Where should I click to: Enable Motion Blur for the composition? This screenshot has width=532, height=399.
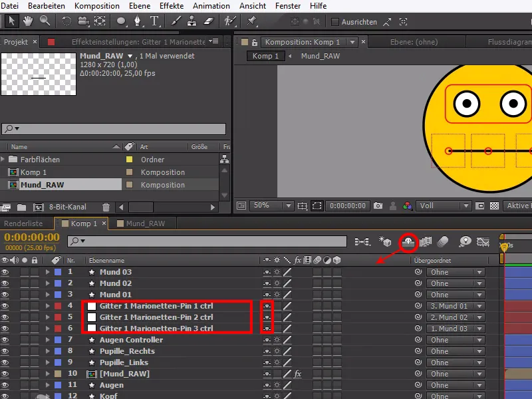442,242
